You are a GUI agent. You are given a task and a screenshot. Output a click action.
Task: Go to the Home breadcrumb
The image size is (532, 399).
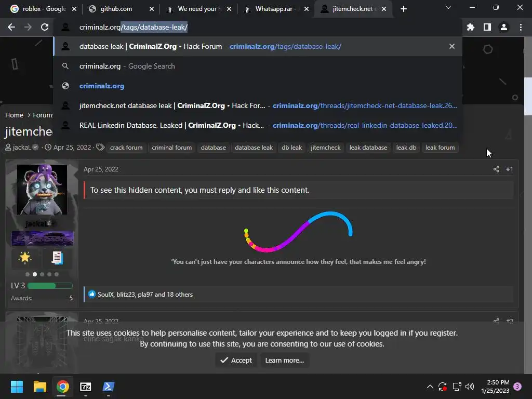[14, 115]
